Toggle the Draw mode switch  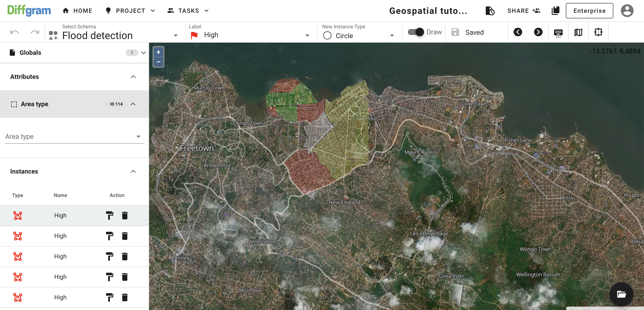pyautogui.click(x=416, y=32)
